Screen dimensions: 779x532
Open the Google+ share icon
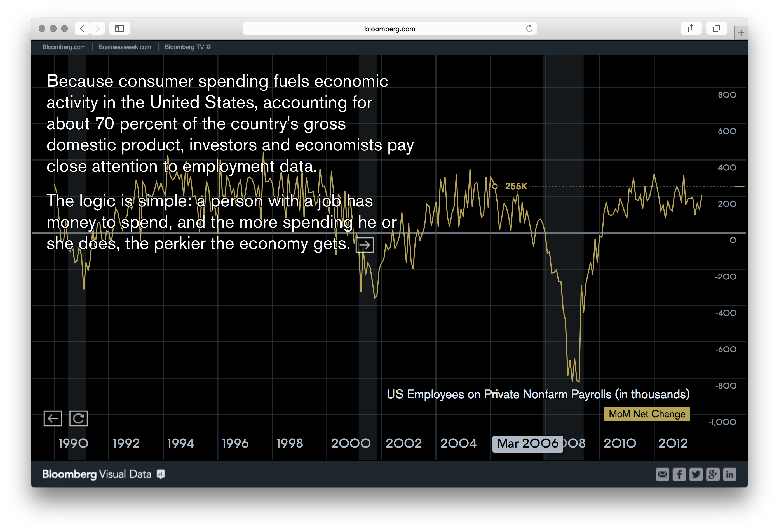(713, 474)
